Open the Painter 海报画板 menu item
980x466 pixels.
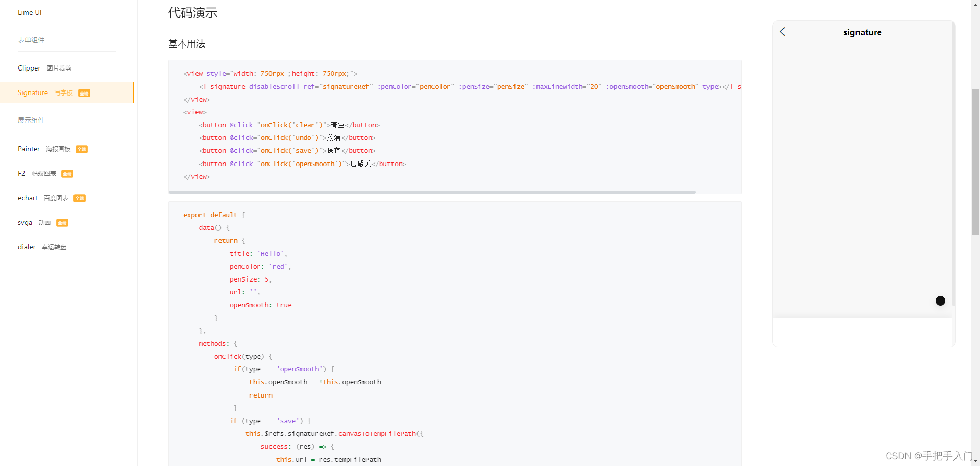coord(53,149)
